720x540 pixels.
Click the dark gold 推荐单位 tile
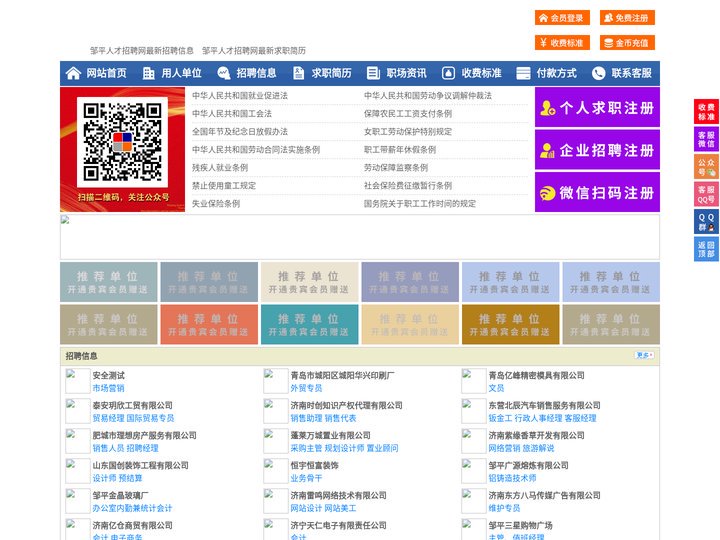pos(511,324)
